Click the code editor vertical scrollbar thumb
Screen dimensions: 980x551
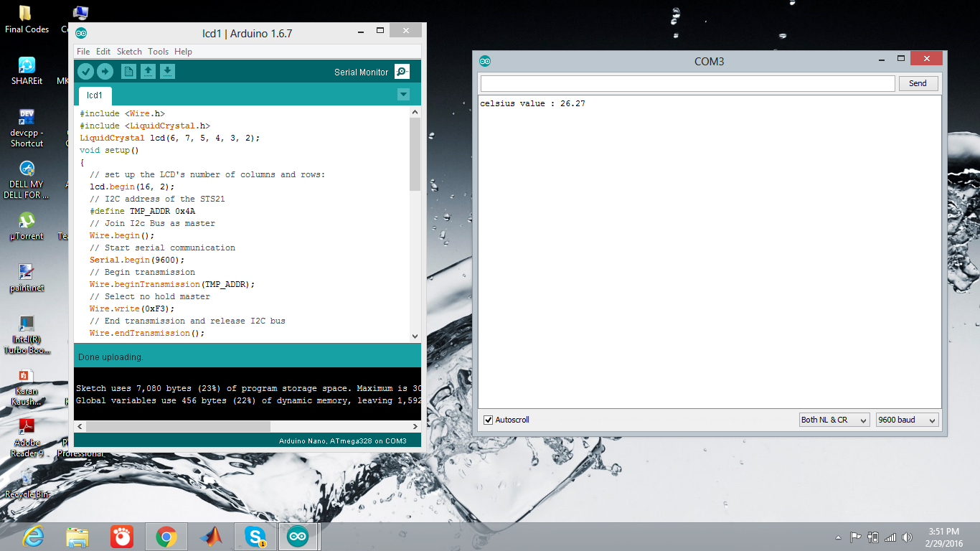click(415, 154)
